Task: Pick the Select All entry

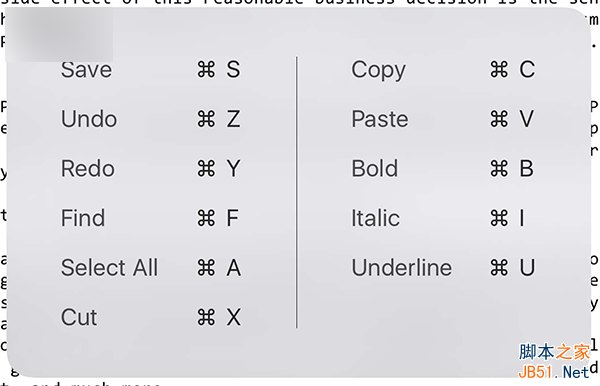Action: [109, 267]
